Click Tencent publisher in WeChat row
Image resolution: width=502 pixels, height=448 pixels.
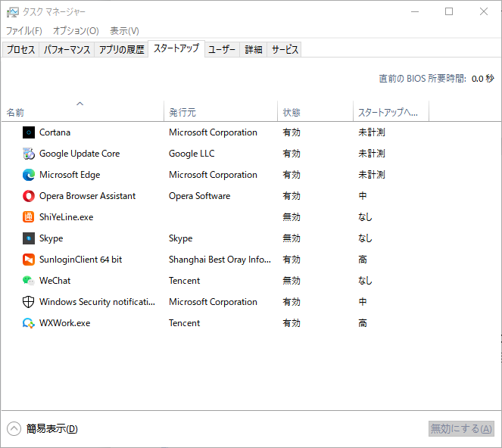pyautogui.click(x=185, y=281)
